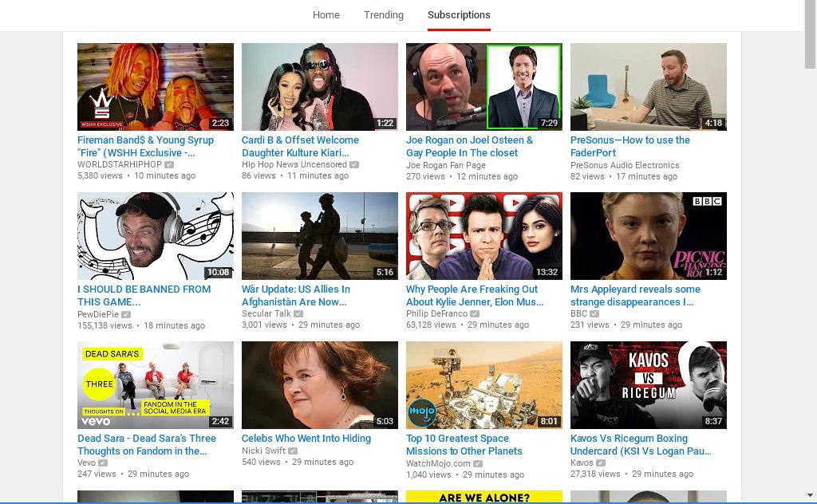Click title 'I SHOULD BE BANNED FROM THIS GAME'
The height and width of the screenshot is (504, 817).
pyautogui.click(x=144, y=295)
